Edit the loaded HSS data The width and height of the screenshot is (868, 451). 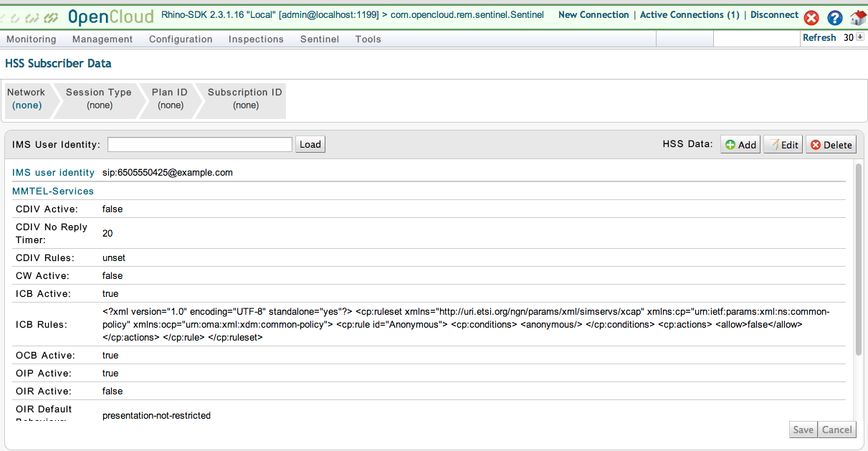pyautogui.click(x=783, y=144)
